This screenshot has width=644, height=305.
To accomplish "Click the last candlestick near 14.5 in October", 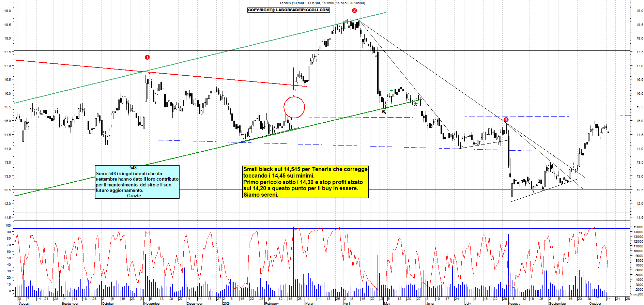I will pos(608,133).
